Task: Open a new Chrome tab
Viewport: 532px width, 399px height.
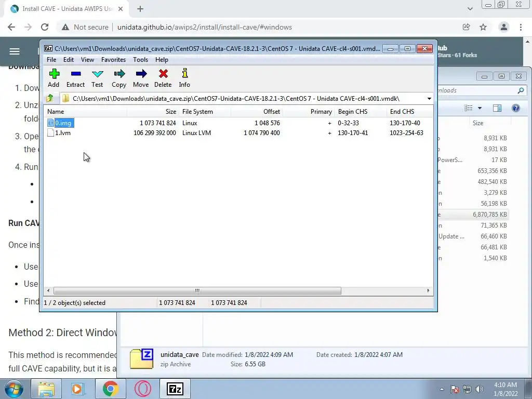Action: 140,9
